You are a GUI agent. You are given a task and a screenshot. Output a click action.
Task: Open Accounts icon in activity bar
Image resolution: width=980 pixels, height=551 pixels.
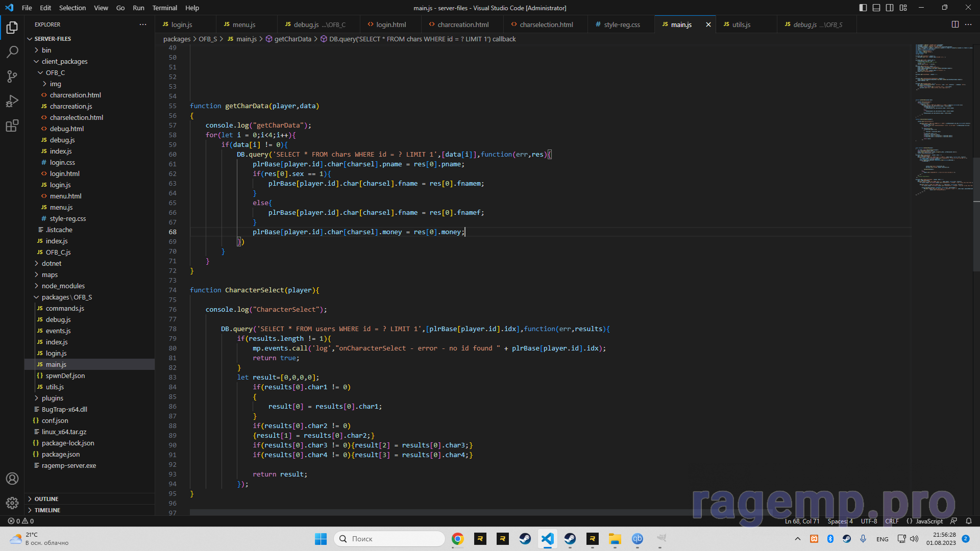coord(12,479)
